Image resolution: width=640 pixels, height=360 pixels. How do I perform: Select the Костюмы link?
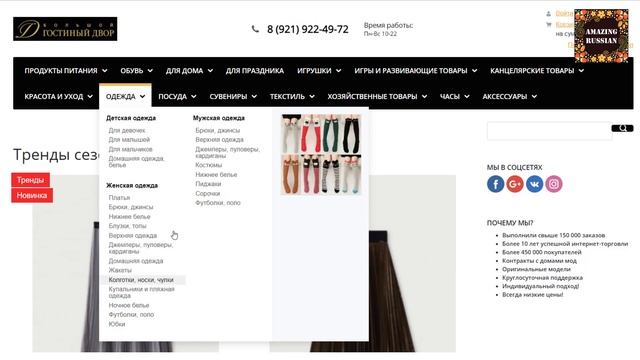(209, 165)
